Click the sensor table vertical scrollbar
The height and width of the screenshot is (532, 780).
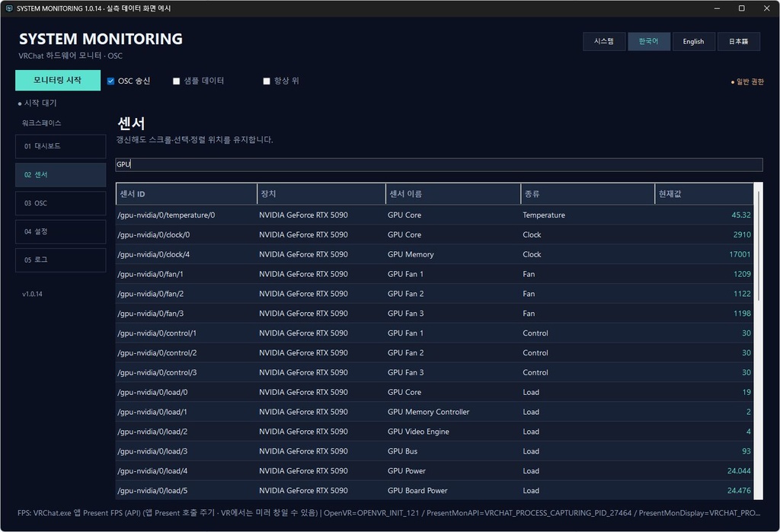coord(758,341)
